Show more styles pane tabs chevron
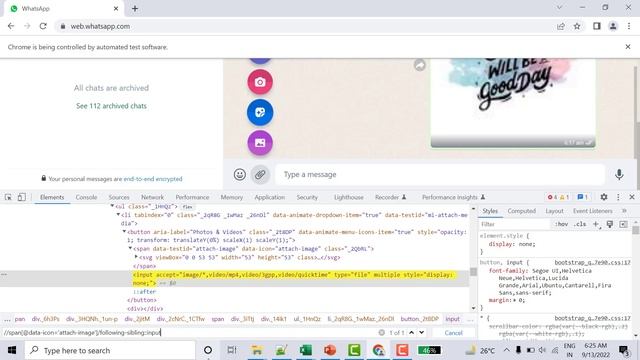The width and height of the screenshot is (640, 360). pyautogui.click(x=624, y=211)
